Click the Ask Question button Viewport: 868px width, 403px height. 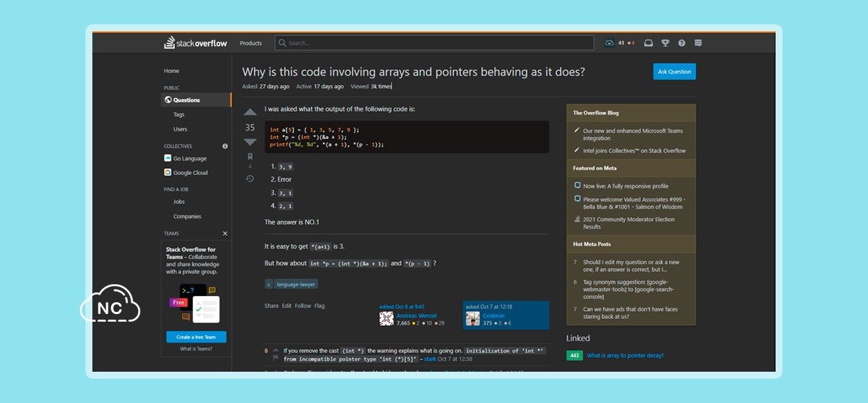tap(674, 72)
